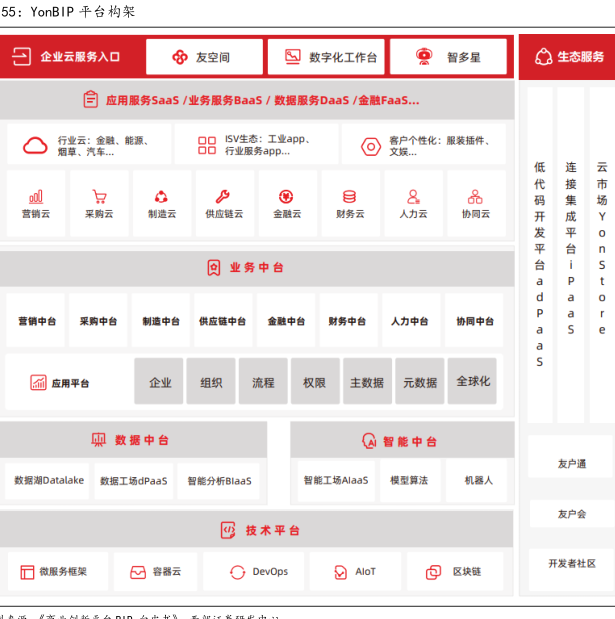
Task: Select the 供应链中台 tile
Action: pyautogui.click(x=223, y=321)
